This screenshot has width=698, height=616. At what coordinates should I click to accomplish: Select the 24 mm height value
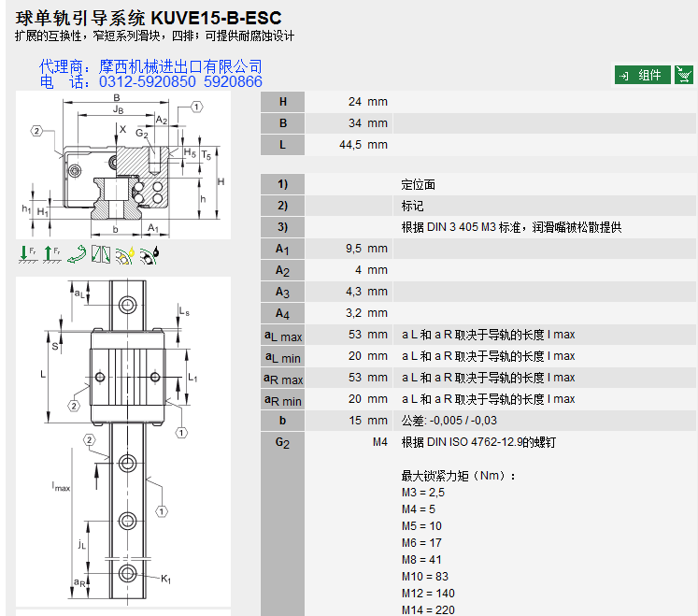click(368, 102)
